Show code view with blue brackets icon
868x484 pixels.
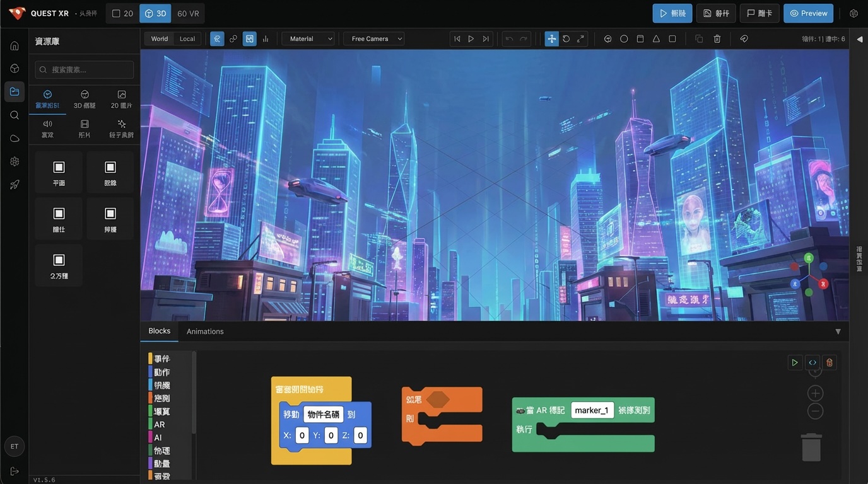[812, 362]
